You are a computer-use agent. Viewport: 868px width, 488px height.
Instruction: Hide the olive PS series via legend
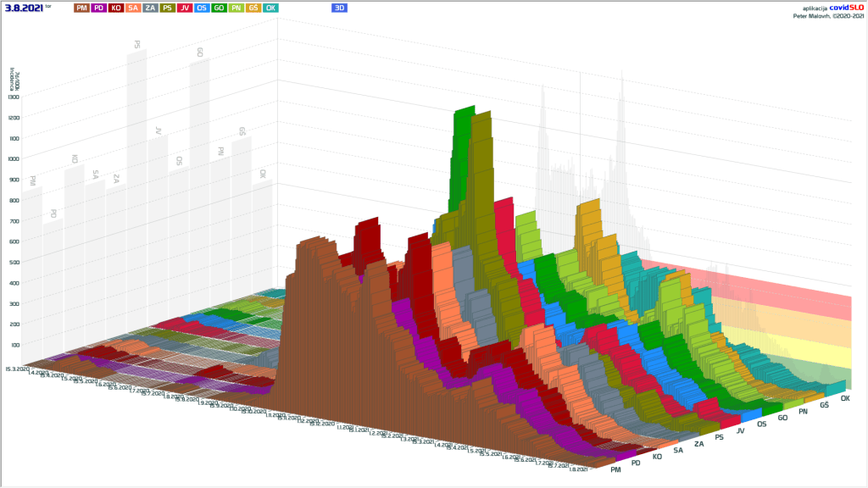point(168,8)
